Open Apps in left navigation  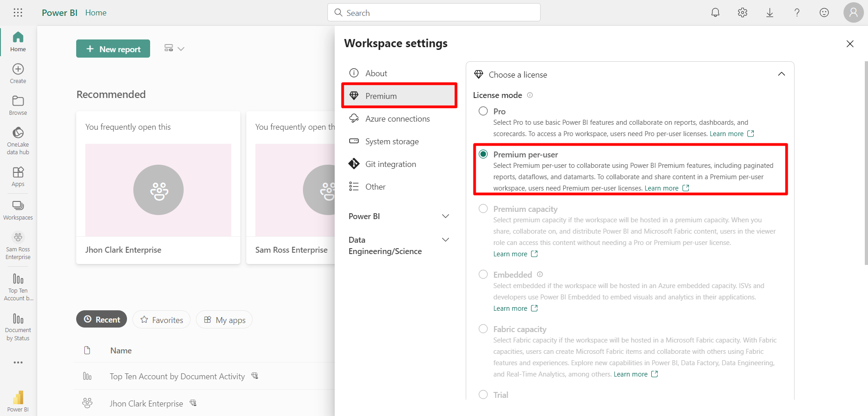click(18, 176)
